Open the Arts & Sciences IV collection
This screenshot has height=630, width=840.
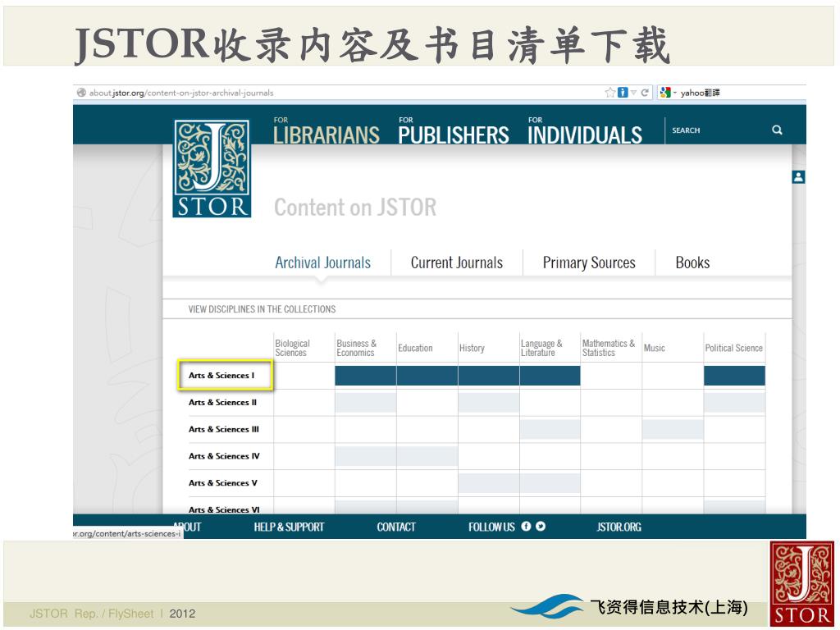pyautogui.click(x=224, y=456)
